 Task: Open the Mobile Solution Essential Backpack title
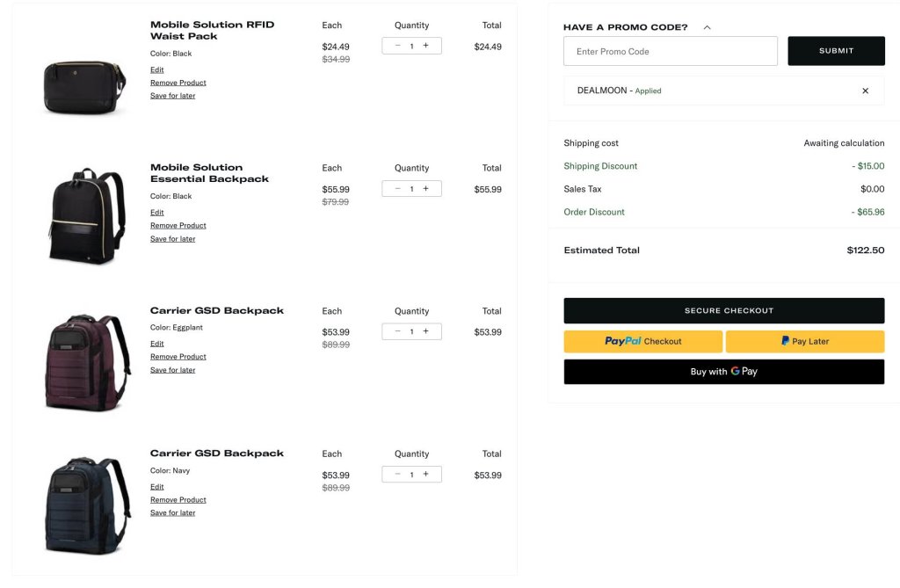[x=209, y=173]
